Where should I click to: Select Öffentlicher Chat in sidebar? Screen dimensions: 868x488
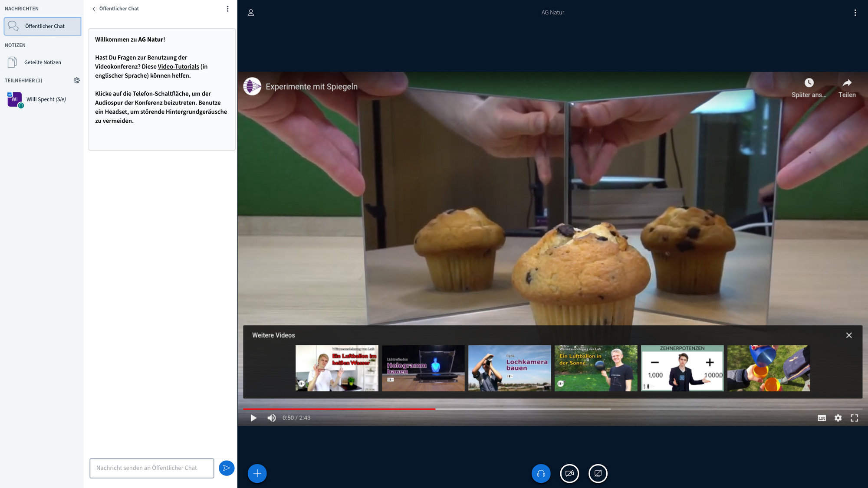pos(43,26)
